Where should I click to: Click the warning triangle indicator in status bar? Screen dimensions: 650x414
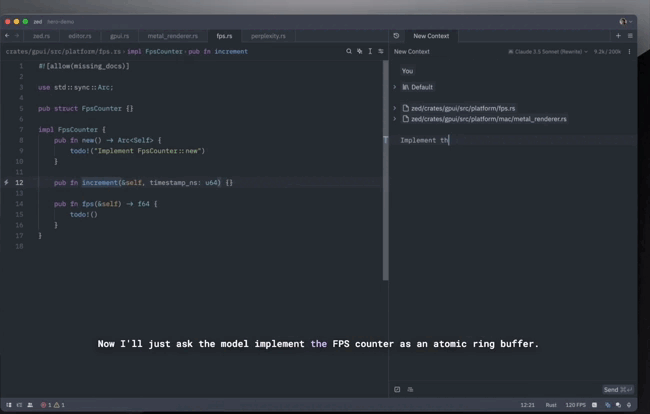[x=58, y=405]
